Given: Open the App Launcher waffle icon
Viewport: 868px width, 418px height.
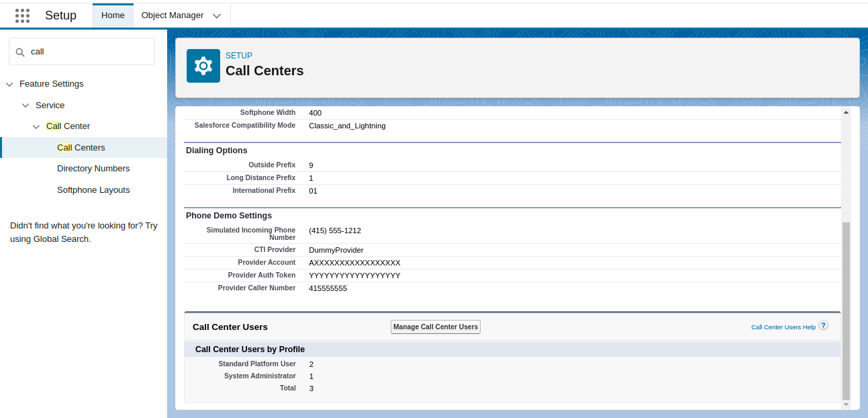Looking at the screenshot, I should click(22, 15).
